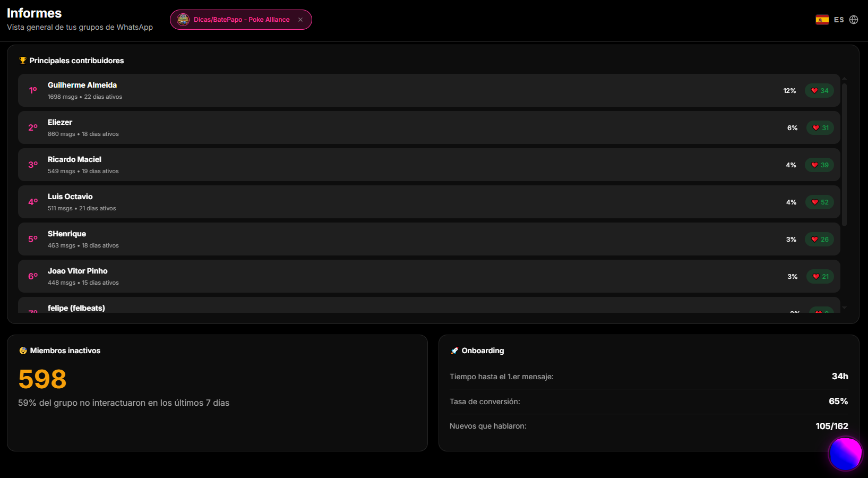Image resolution: width=868 pixels, height=478 pixels.
Task: Click the 65% Tasa de conversión value
Action: point(838,402)
